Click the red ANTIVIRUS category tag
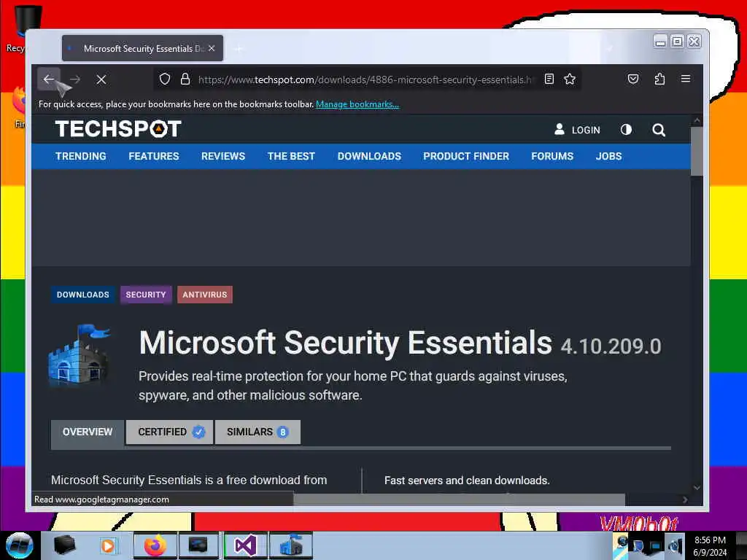 [x=205, y=295]
